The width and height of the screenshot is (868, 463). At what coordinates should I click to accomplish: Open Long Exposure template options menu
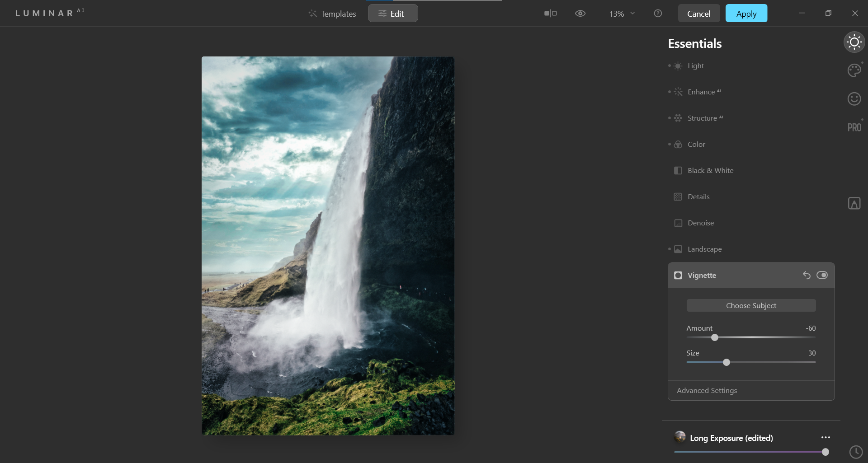(826, 437)
